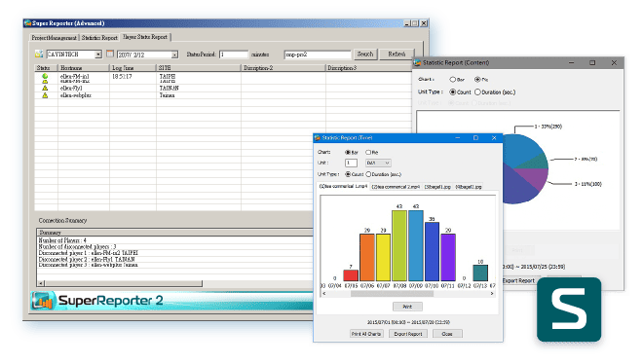The image size is (643, 364).
Task: Click right arrow of chart scrollbar
Action: (492, 294)
